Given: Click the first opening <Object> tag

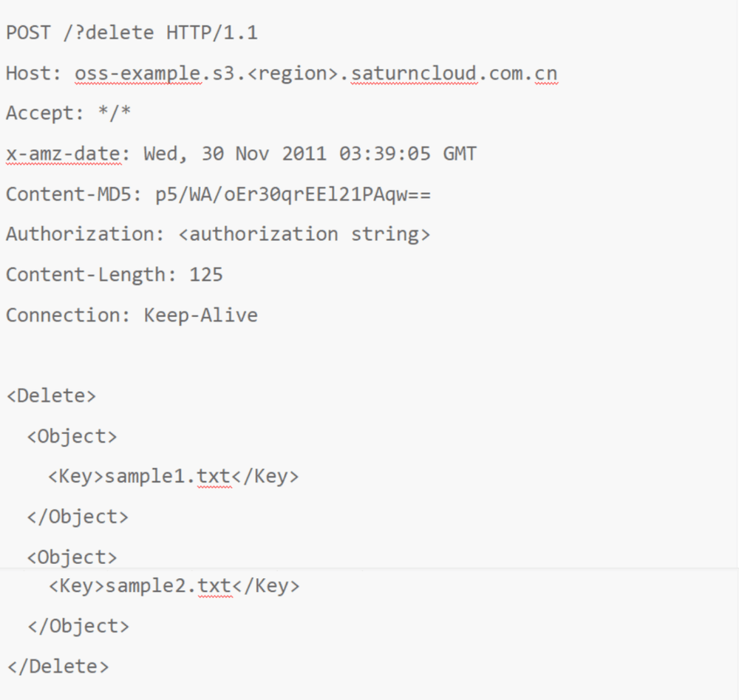Looking at the screenshot, I should [72, 437].
